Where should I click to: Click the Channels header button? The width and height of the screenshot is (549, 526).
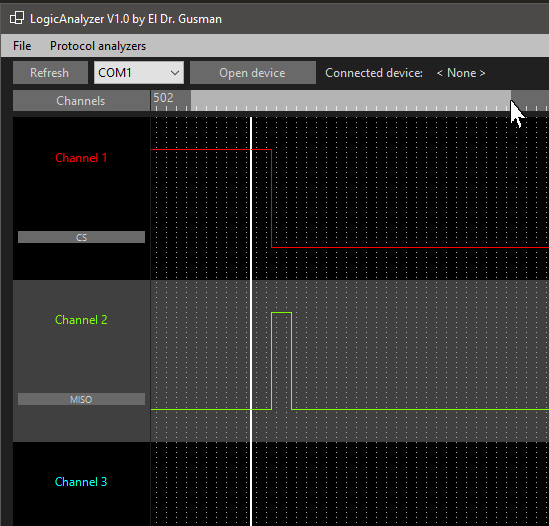click(81, 101)
